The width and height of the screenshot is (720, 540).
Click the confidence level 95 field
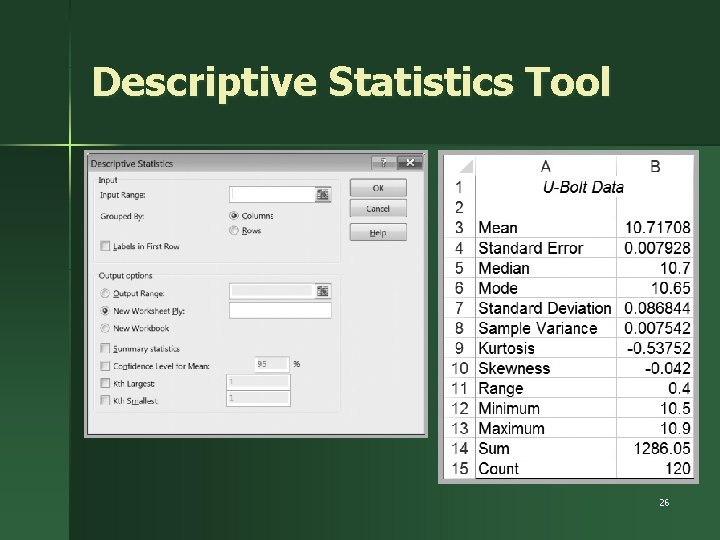coord(271,364)
